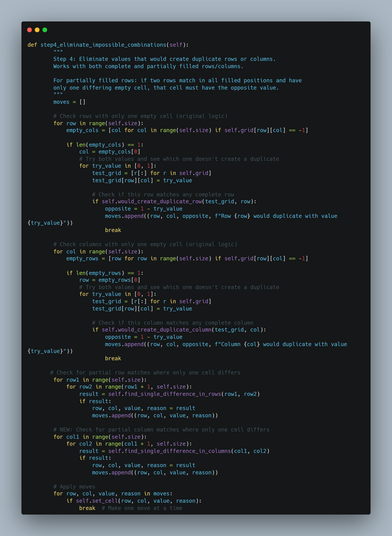The image size is (392, 536).
Task: Click the 'would_create_duplicate_row' method call
Action: click(x=160, y=201)
